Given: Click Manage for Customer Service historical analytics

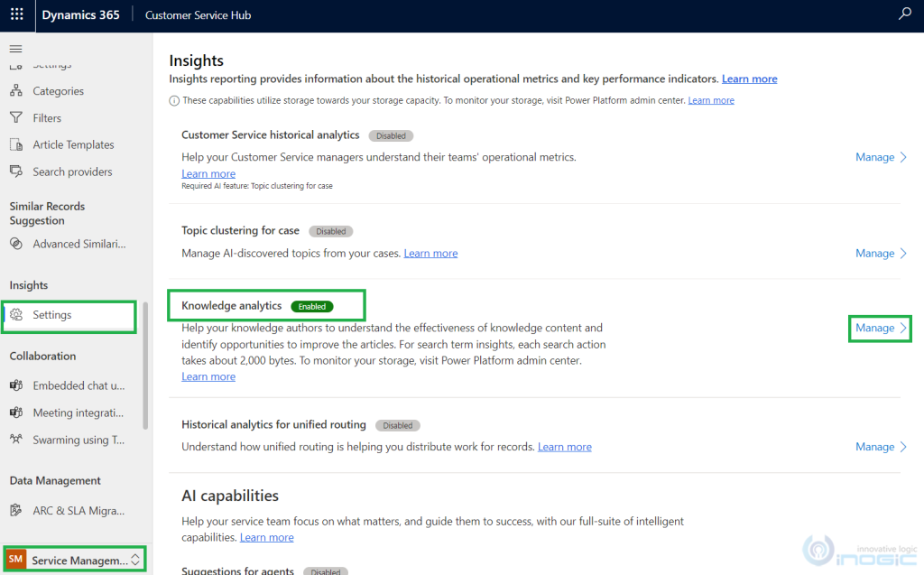Looking at the screenshot, I should [x=874, y=156].
